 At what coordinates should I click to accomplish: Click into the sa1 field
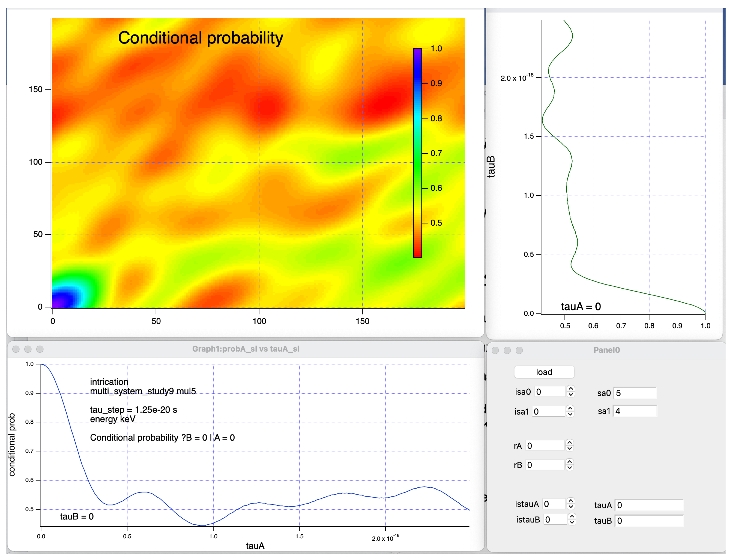coord(635,411)
